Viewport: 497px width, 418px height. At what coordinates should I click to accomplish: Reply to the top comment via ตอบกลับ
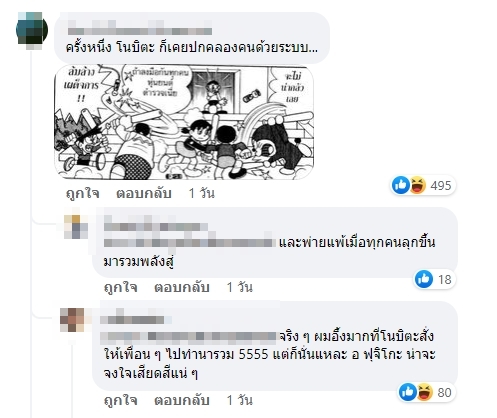[144, 193]
